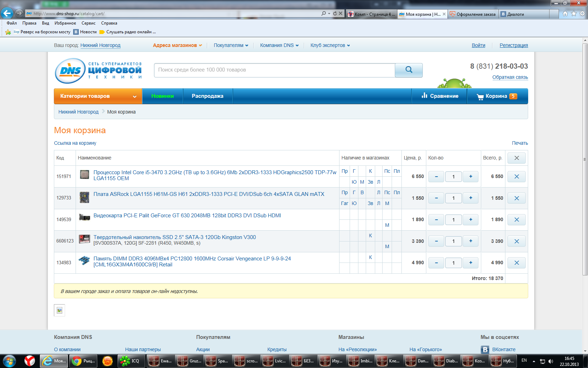This screenshot has width=588, height=368.
Task: Open browser tools gear icon
Action: click(582, 14)
